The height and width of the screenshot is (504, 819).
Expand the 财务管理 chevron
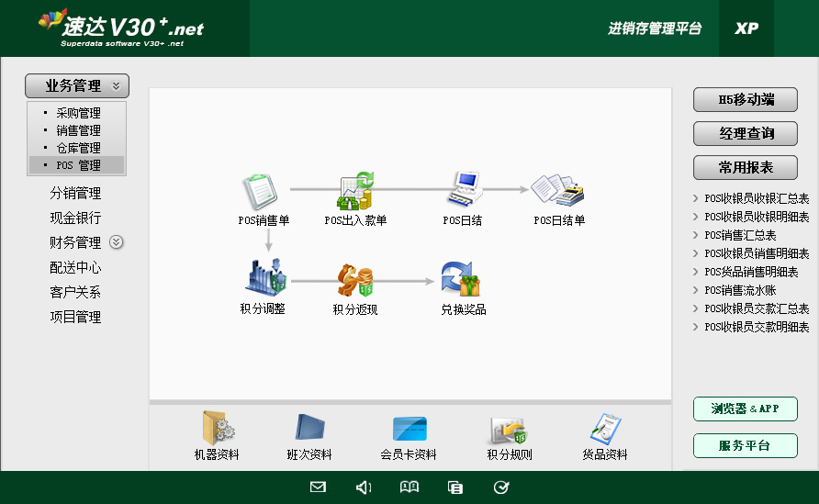pos(116,242)
